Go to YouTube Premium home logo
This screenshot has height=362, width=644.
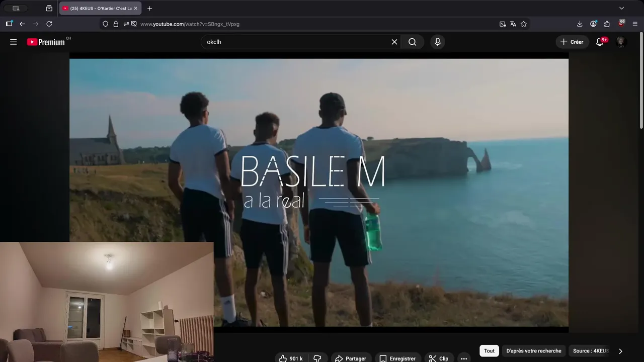click(x=46, y=42)
